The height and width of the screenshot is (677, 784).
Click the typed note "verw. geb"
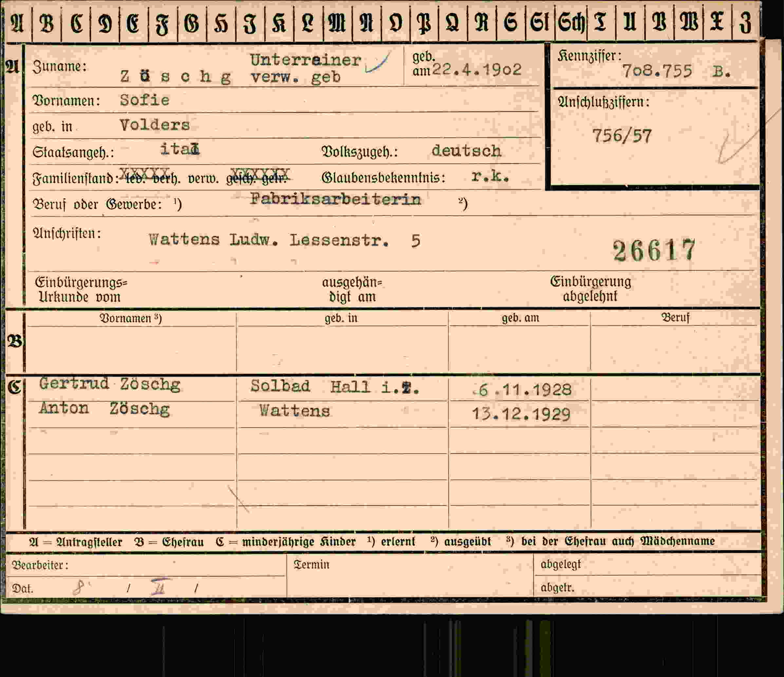295,77
